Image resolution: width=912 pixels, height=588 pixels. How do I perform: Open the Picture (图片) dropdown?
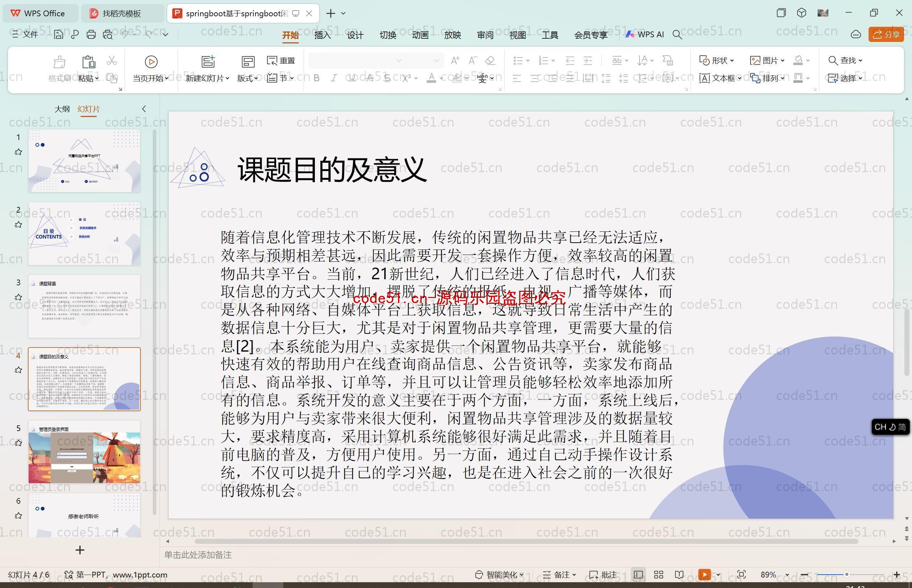[x=767, y=60]
